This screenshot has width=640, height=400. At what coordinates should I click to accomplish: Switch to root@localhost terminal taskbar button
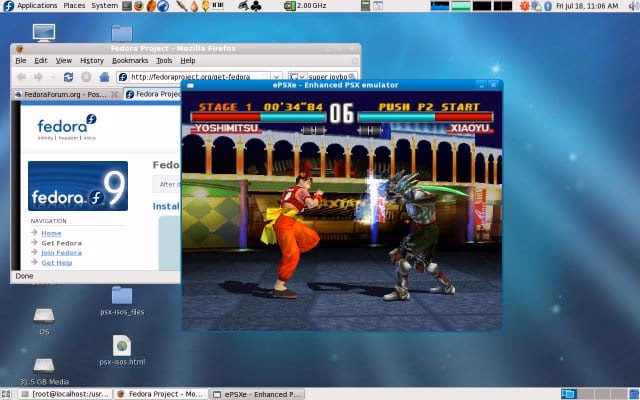point(65,394)
